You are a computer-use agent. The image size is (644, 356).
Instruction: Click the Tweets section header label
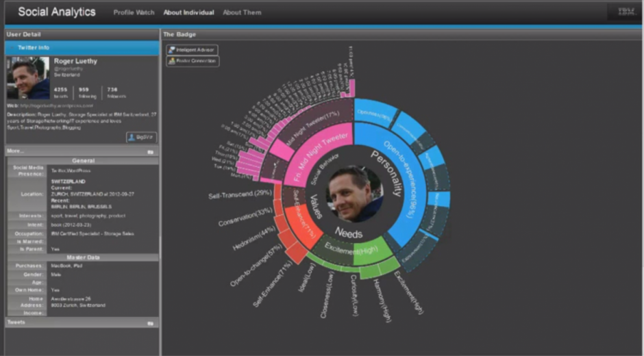coord(16,322)
